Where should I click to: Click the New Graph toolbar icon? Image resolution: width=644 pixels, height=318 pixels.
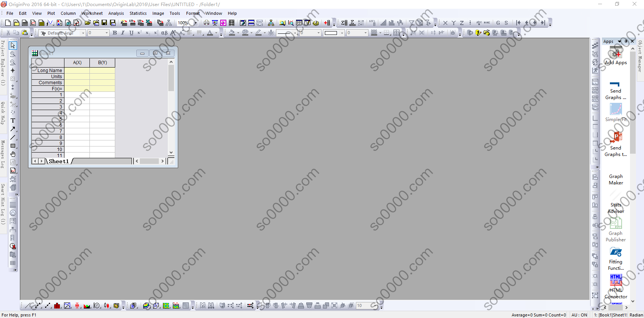pos(33,23)
